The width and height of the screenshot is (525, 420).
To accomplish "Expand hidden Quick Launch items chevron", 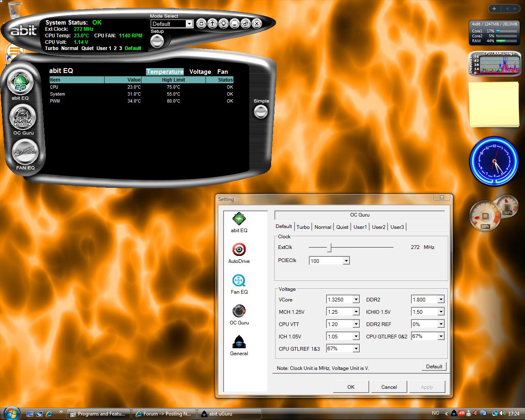I will click(61, 412).
